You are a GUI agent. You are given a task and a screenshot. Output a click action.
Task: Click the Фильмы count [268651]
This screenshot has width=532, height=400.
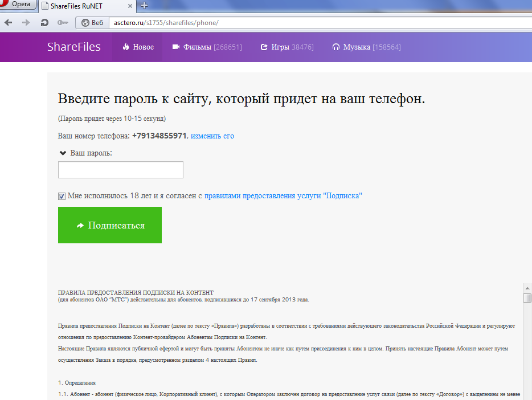pyautogui.click(x=228, y=47)
